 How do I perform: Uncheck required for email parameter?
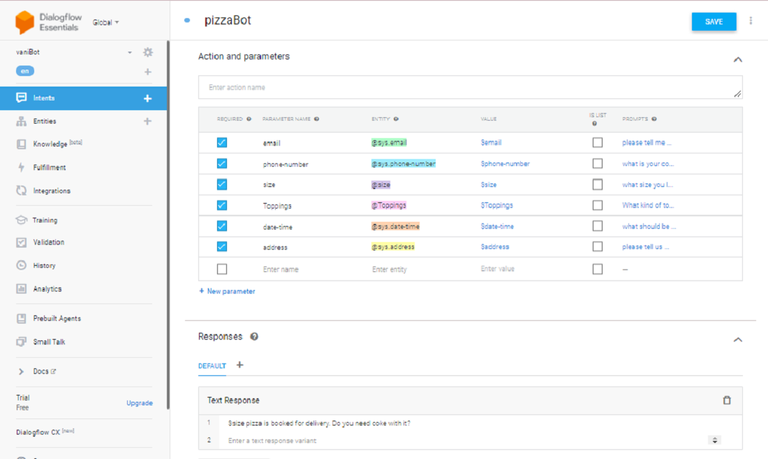[222, 143]
